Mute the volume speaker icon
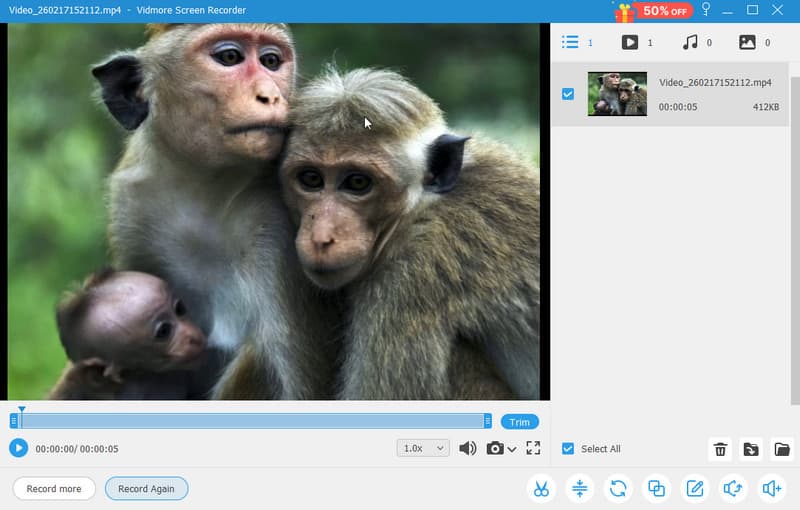This screenshot has width=800, height=510. click(x=467, y=448)
